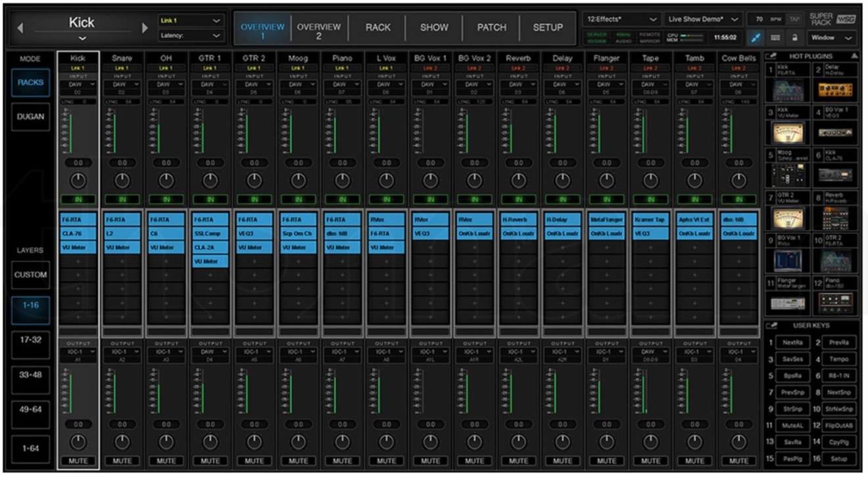Go to previous rack with left arrow

[20, 28]
